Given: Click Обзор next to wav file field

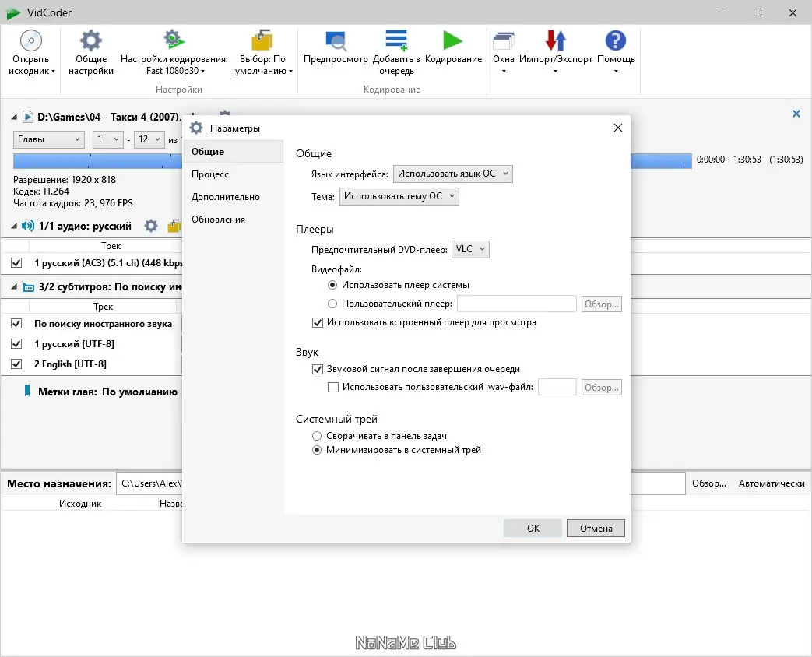Looking at the screenshot, I should point(601,387).
